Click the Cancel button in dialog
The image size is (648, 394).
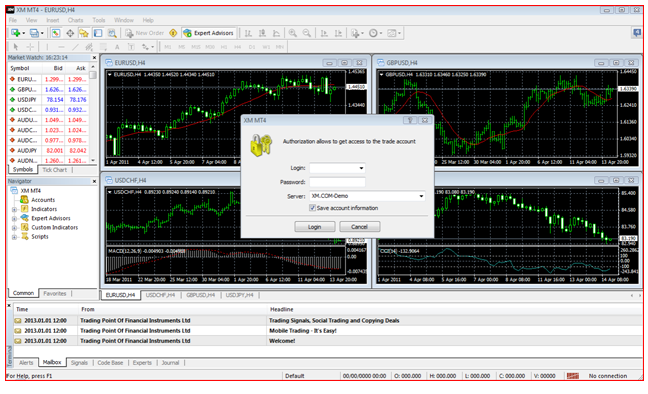(360, 227)
